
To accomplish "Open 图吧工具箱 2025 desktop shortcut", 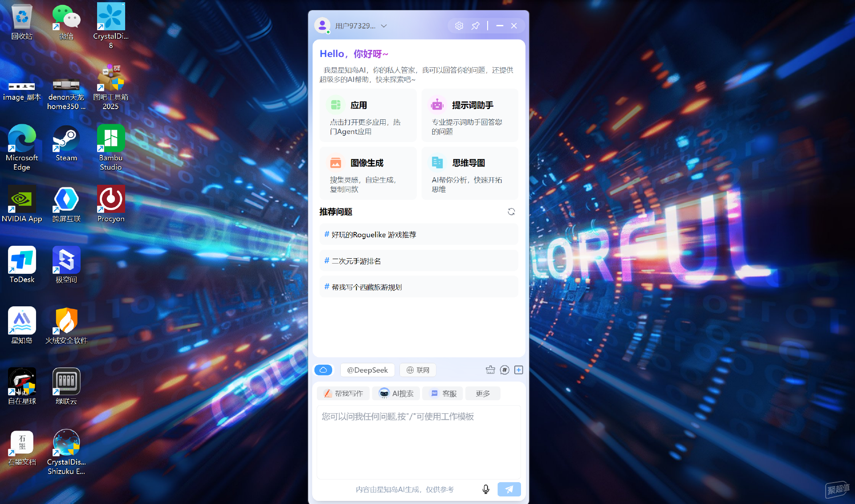I will [111, 87].
